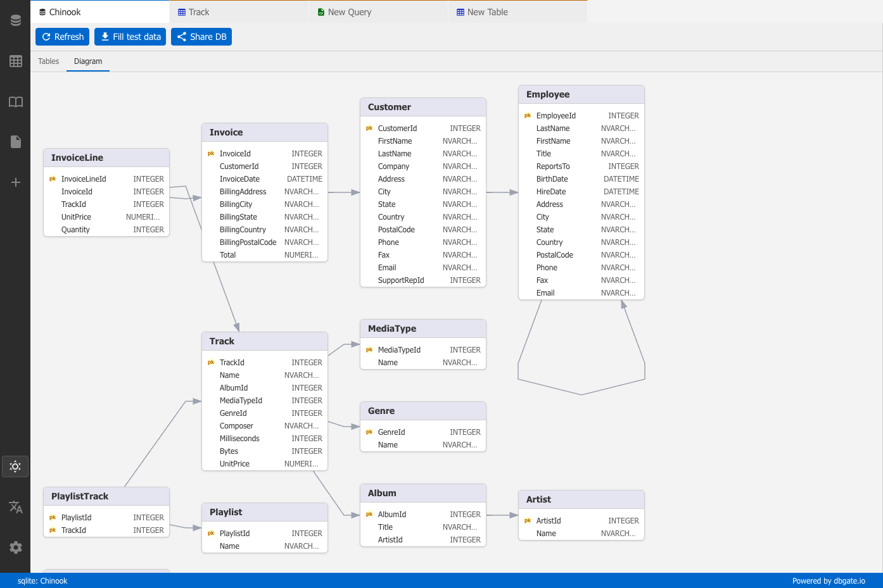
Task: Click SupportRepId column in Customer table
Action: 423,280
